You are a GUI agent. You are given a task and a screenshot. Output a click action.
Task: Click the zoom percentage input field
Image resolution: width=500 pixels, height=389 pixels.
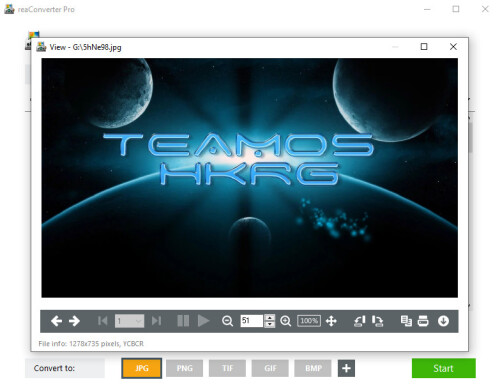tap(252, 321)
